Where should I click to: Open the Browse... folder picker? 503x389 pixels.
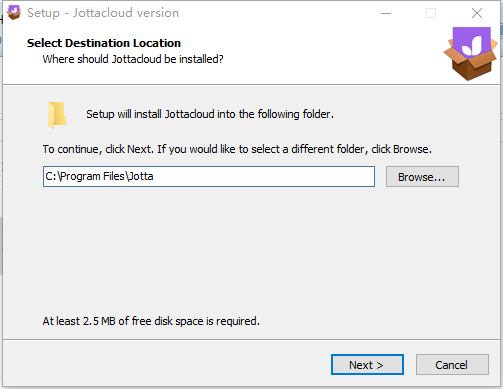422,177
